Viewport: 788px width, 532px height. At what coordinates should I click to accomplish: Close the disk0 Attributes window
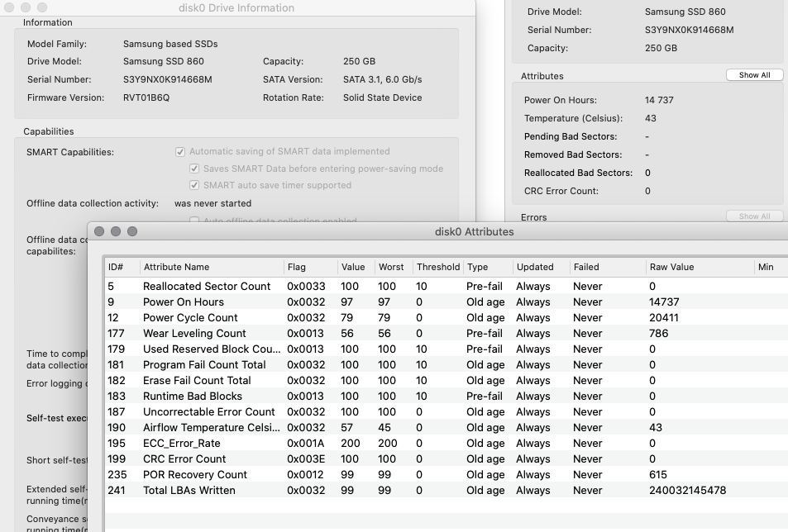coord(99,231)
